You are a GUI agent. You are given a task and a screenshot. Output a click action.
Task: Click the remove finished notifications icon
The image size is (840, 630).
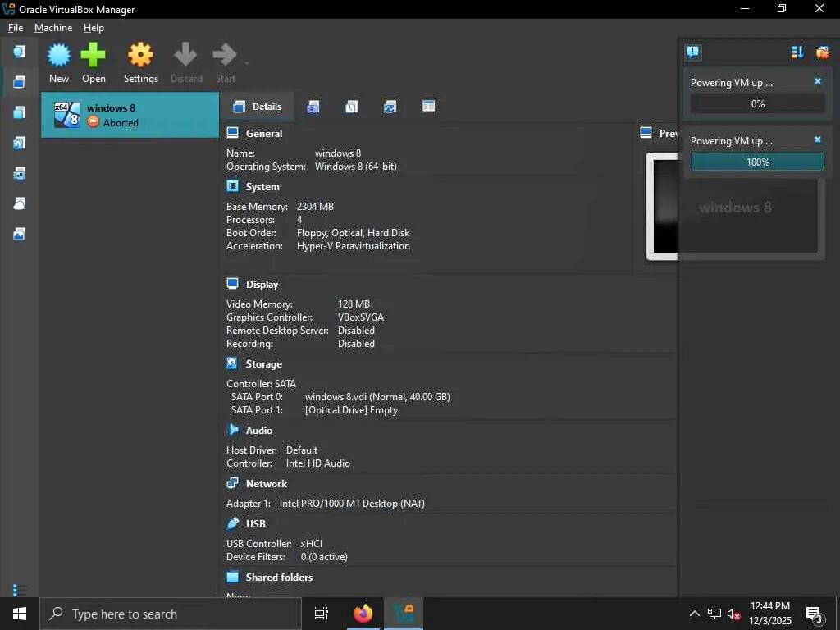[x=822, y=52]
